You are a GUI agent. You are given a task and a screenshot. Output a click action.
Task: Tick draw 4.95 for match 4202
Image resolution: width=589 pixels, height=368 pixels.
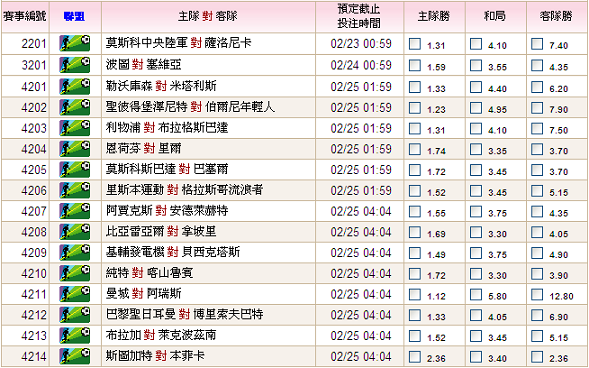pos(476,108)
